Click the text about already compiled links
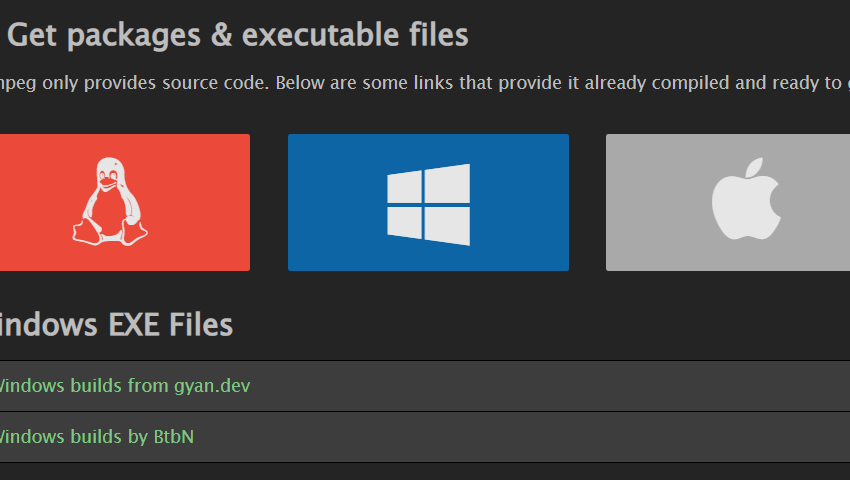Viewport: 850px width, 480px height. [x=425, y=83]
